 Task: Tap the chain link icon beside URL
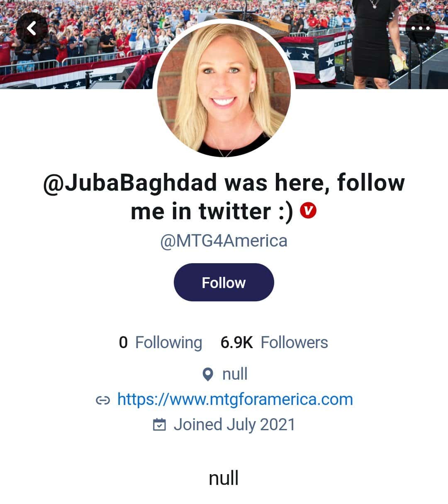tap(103, 400)
